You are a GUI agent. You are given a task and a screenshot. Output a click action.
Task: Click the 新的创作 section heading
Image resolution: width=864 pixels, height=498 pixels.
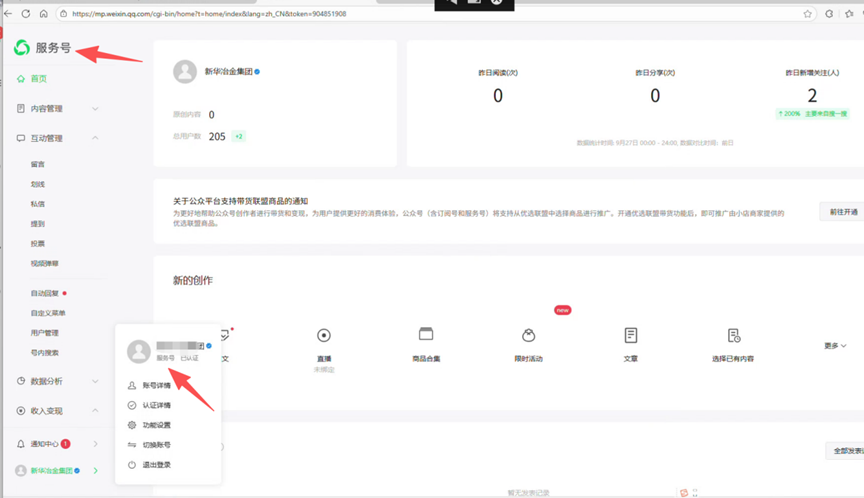[193, 280]
